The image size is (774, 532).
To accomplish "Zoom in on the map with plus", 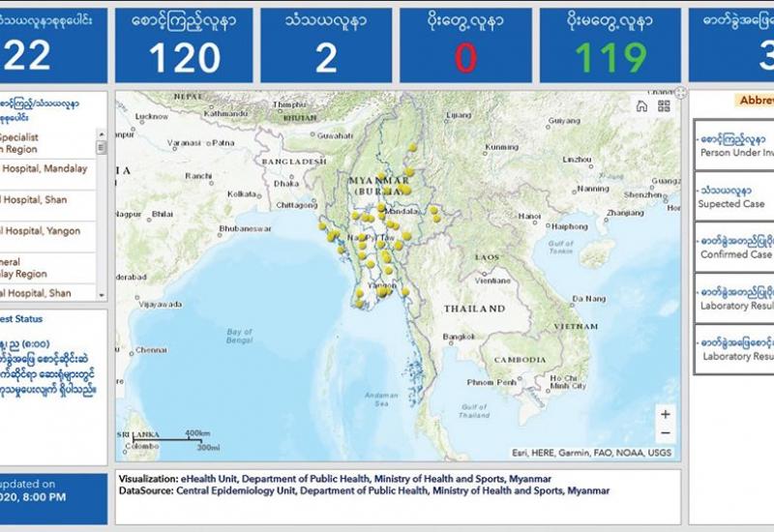I will pyautogui.click(x=665, y=413).
